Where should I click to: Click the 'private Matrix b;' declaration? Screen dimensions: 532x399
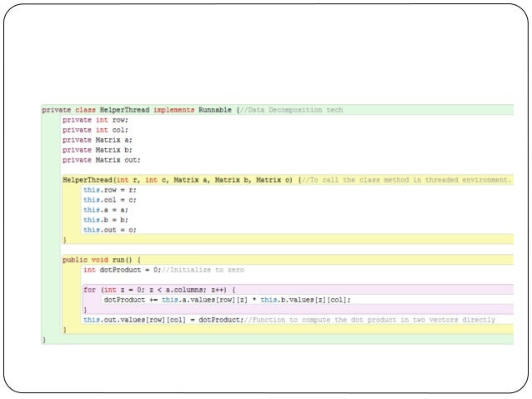pos(97,150)
